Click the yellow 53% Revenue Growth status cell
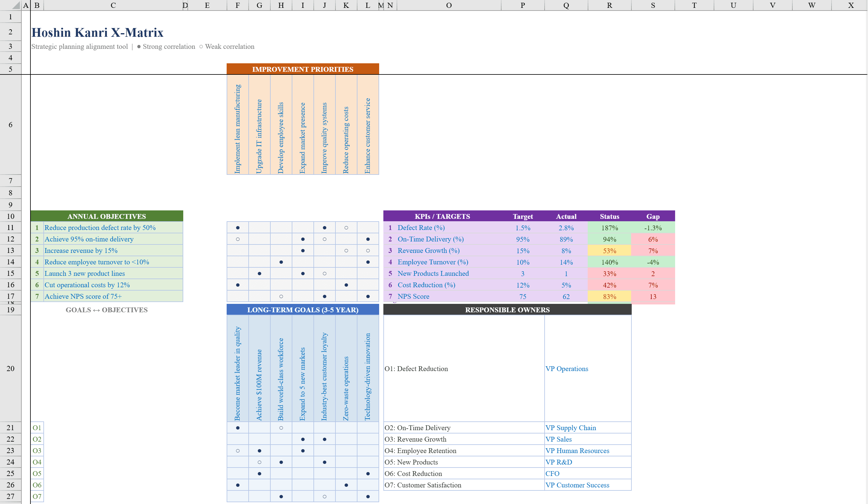This screenshot has height=504, width=868. pyautogui.click(x=609, y=250)
